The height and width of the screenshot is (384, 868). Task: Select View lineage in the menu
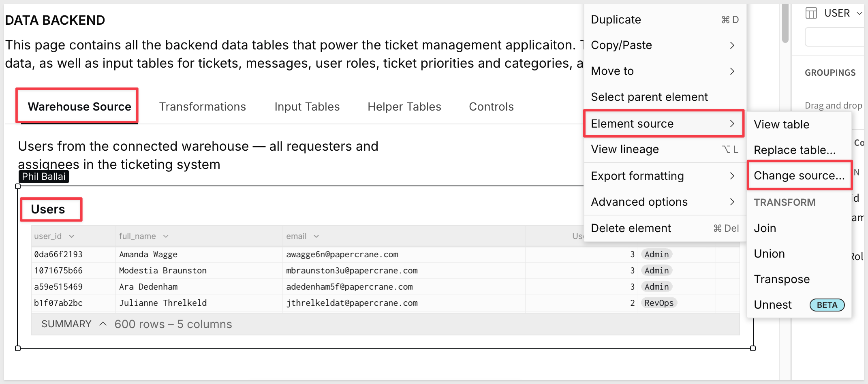pyautogui.click(x=665, y=149)
